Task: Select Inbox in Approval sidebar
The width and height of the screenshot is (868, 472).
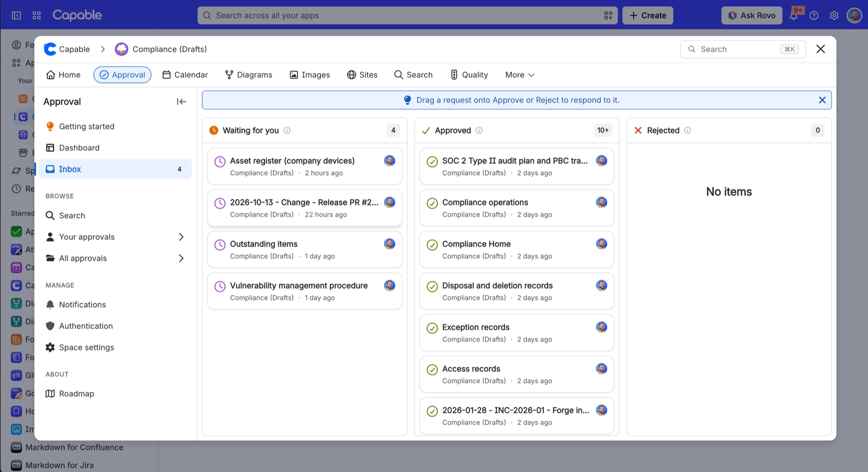Action: (x=115, y=169)
